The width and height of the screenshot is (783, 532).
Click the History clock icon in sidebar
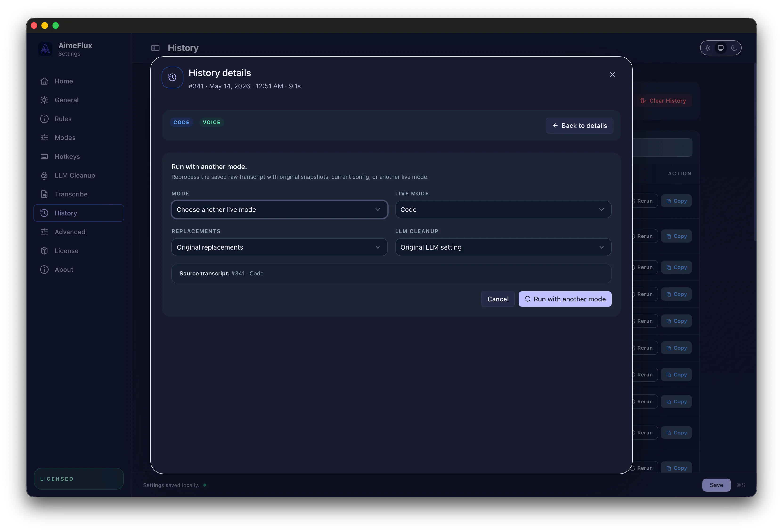pyautogui.click(x=44, y=213)
